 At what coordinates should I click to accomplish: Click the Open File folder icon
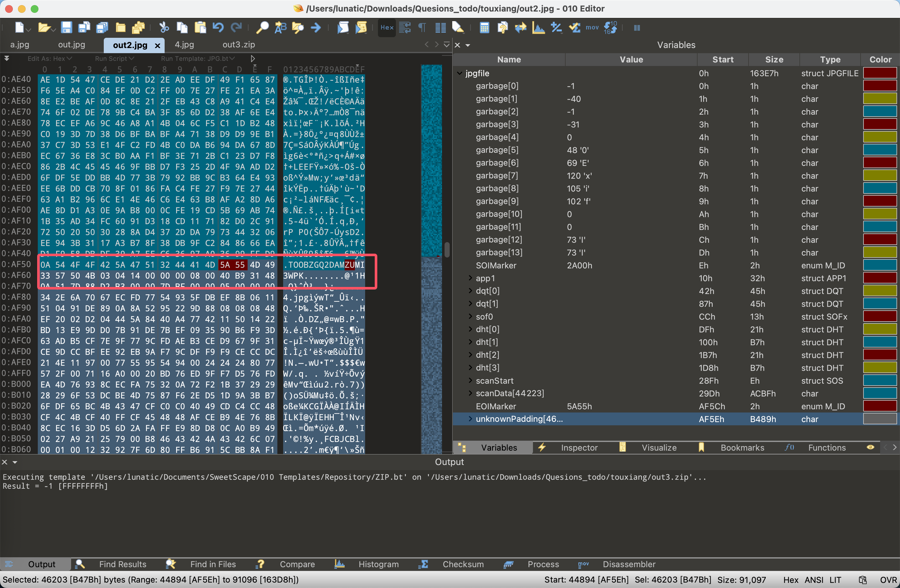click(x=44, y=27)
